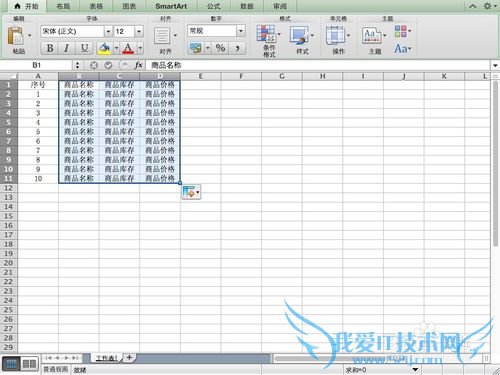Image resolution: width=500 pixels, height=375 pixels.
Task: Apply comma style format
Action: tap(237, 48)
